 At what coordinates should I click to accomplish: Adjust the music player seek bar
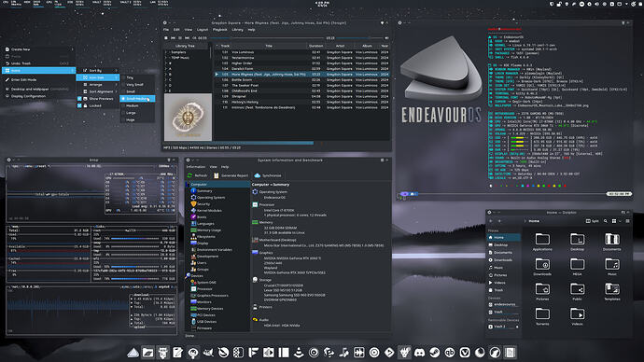point(266,37)
